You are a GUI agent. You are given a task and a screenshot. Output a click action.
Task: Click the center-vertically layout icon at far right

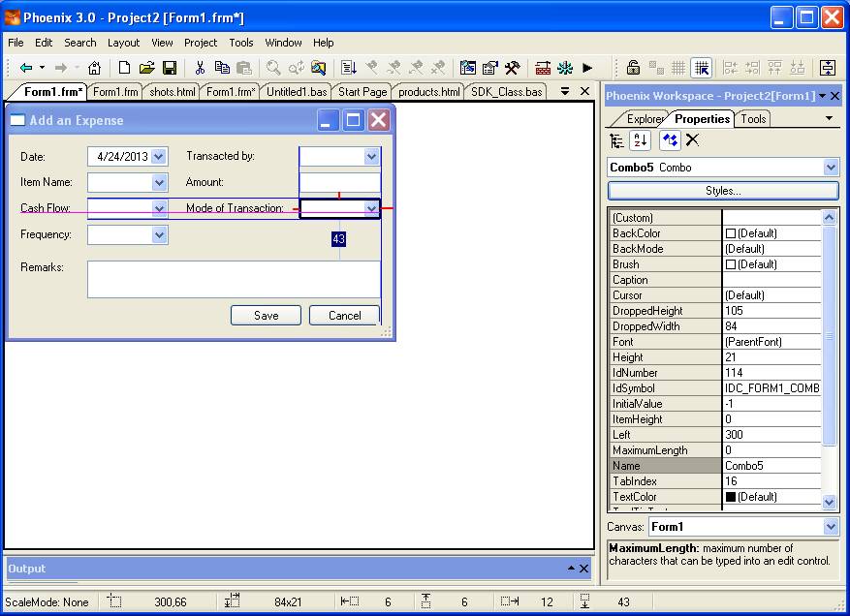(828, 68)
